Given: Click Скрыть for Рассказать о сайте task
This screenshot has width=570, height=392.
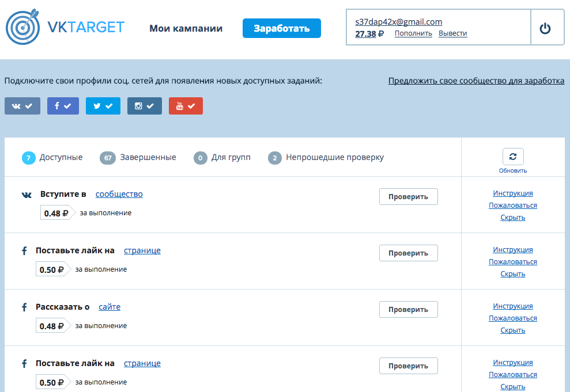Looking at the screenshot, I should 512,330.
